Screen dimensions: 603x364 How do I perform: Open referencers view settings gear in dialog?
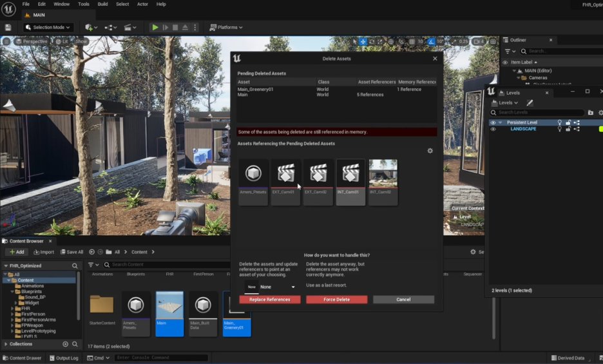[x=430, y=151]
